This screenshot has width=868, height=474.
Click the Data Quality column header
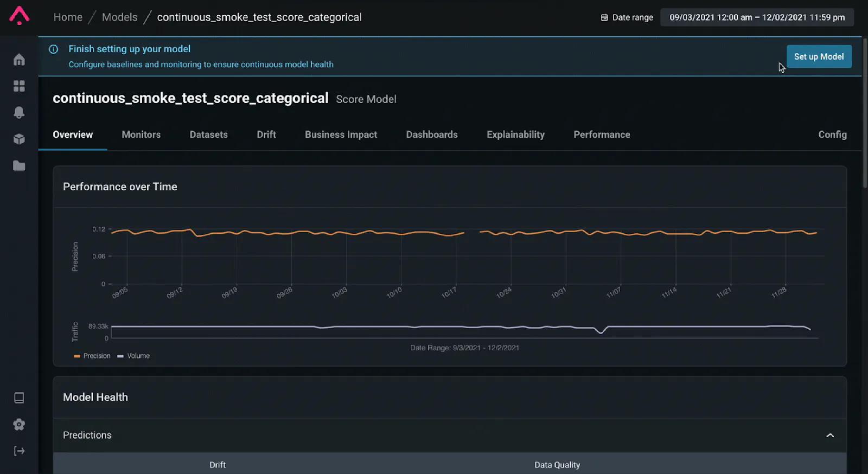[x=557, y=465]
